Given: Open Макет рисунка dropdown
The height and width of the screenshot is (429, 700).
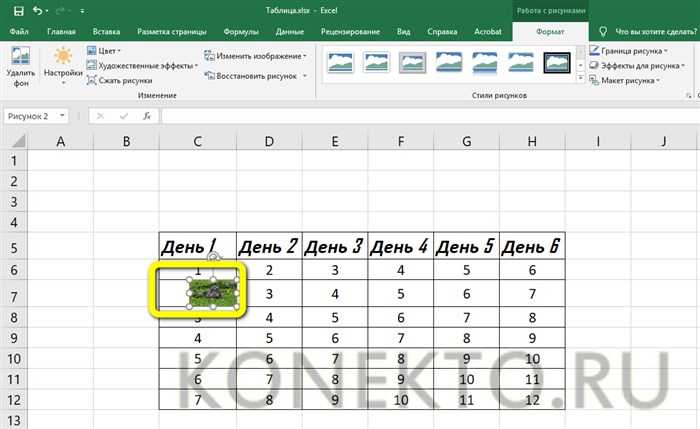Looking at the screenshot, I should click(625, 80).
